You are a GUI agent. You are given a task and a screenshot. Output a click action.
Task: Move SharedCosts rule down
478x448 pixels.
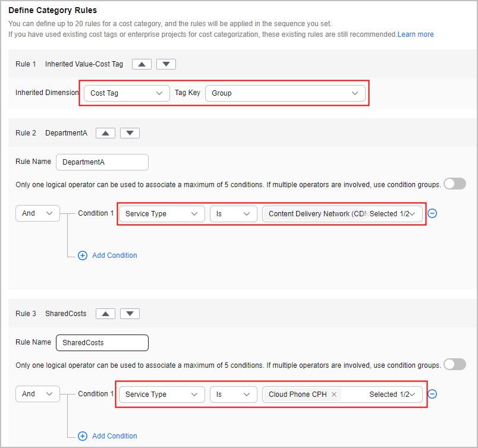(x=130, y=314)
